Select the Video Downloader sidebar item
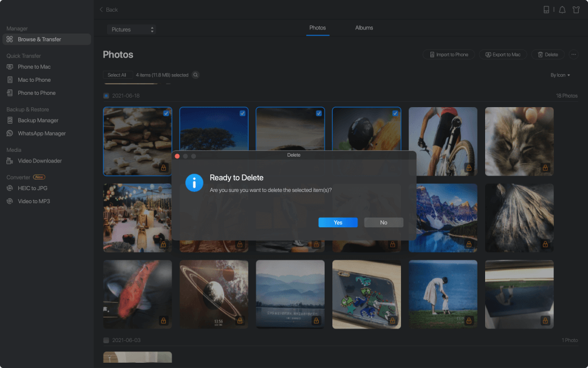Image resolution: width=588 pixels, height=368 pixels. (39, 161)
